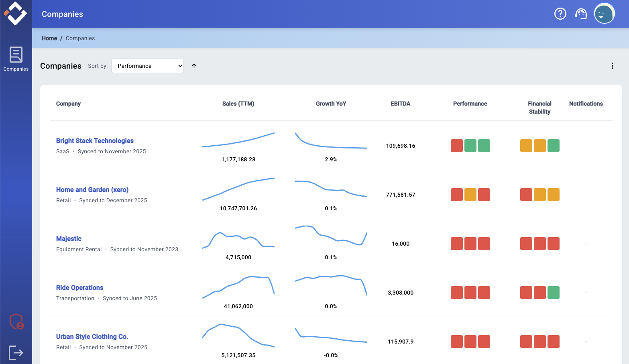Reverse sort order with the arrow icon
Screen dimensions: 629x364
(194, 65)
